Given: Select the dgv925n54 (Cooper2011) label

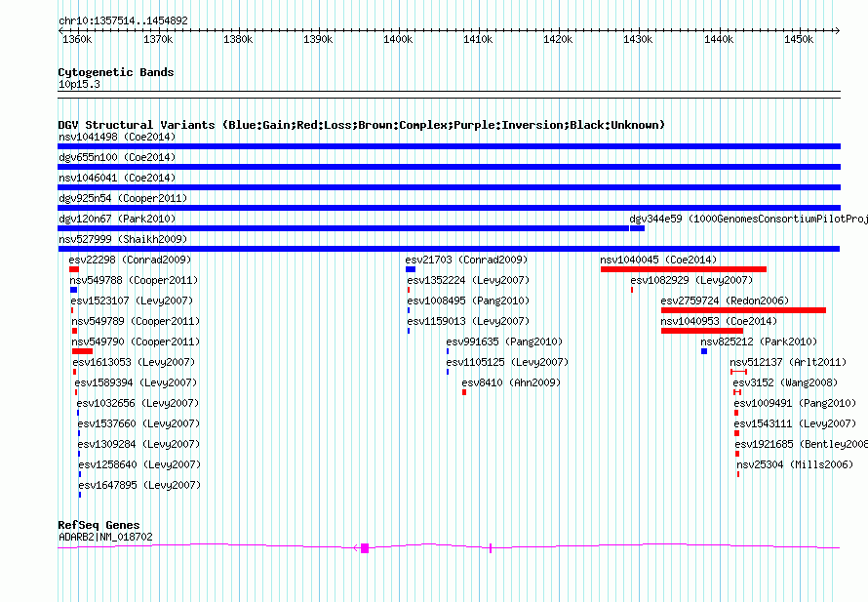Looking at the screenshot, I should click(123, 198).
